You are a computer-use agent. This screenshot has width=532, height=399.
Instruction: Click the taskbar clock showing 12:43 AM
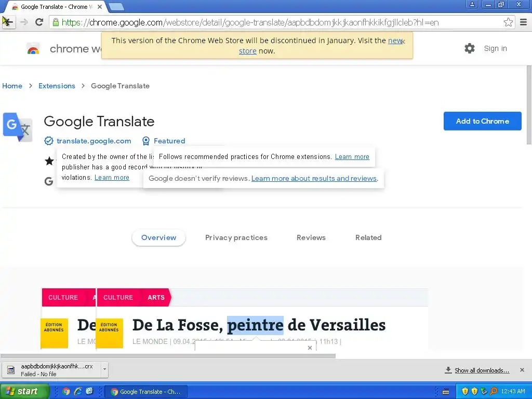(513, 392)
